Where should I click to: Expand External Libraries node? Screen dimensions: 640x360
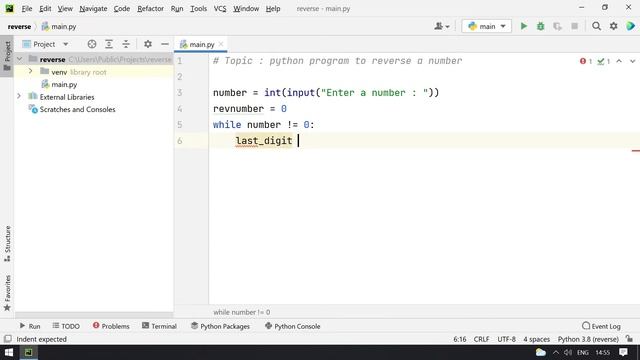click(x=19, y=96)
